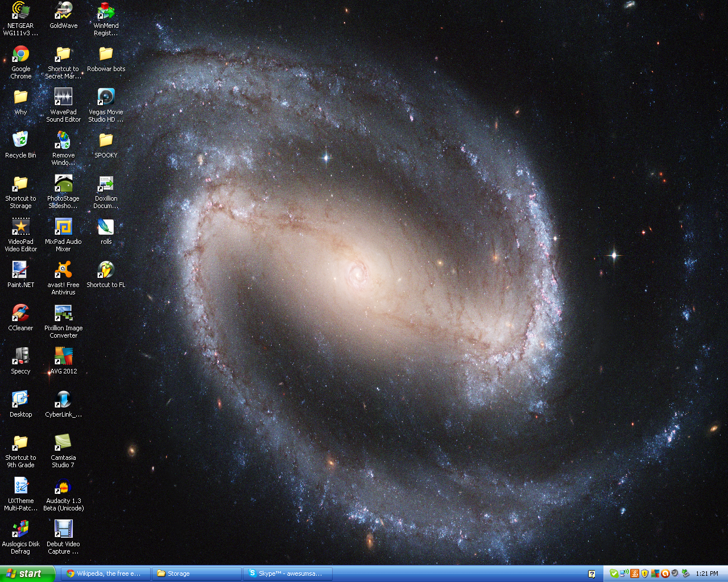The height and width of the screenshot is (582, 728).
Task: Select the WinMend Registry desktop icon
Action: (106, 19)
